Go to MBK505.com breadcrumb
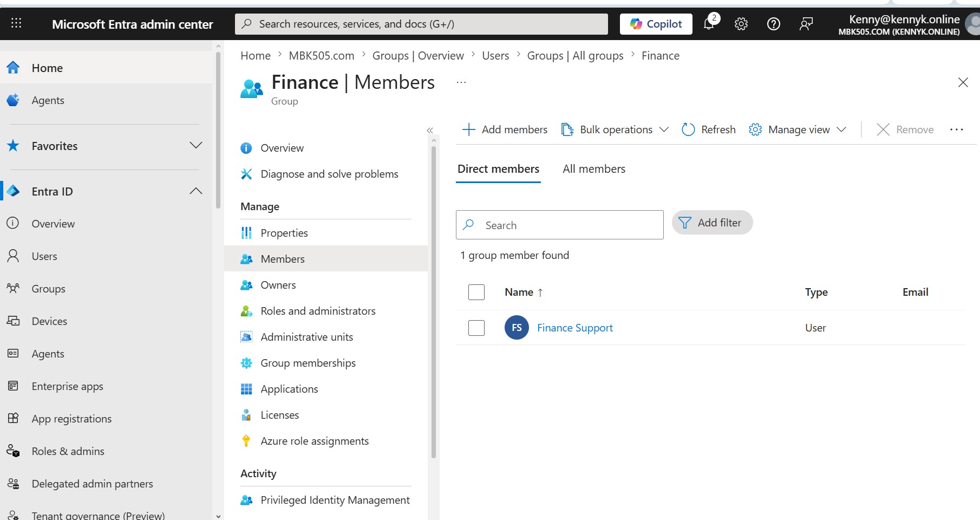This screenshot has width=980, height=520. pyautogui.click(x=322, y=56)
